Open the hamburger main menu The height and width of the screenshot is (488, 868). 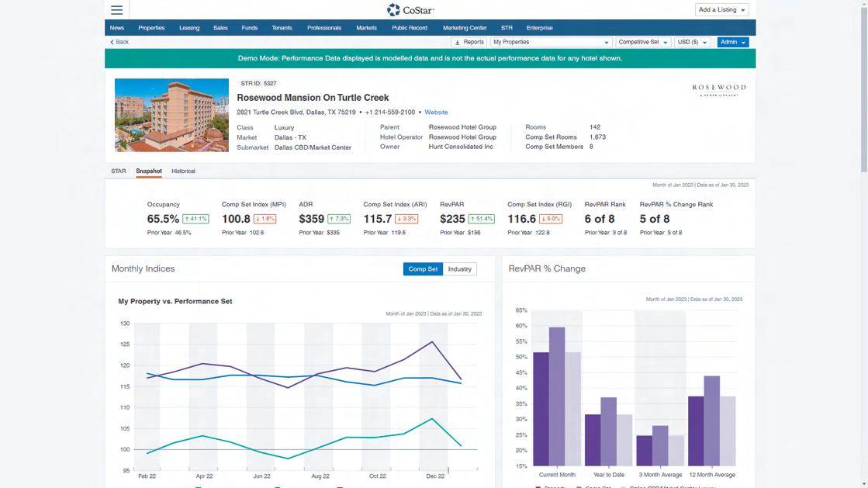point(116,10)
